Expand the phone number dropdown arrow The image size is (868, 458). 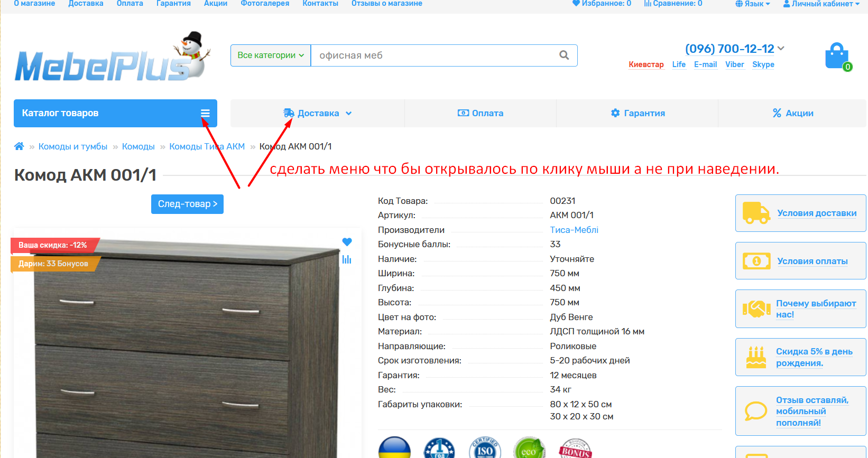(x=781, y=48)
